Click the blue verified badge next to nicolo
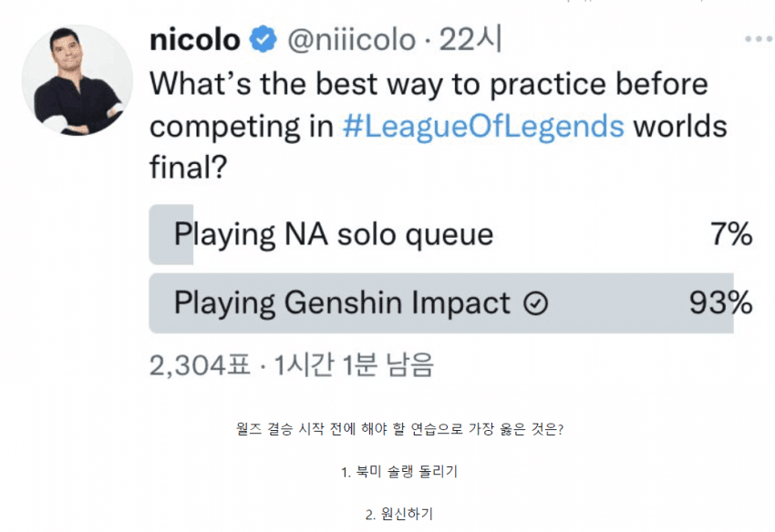Image resolution: width=775 pixels, height=532 pixels. pyautogui.click(x=262, y=37)
